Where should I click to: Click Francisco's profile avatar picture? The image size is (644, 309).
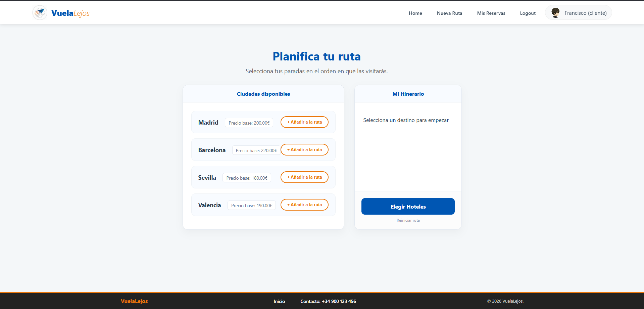pyautogui.click(x=555, y=12)
